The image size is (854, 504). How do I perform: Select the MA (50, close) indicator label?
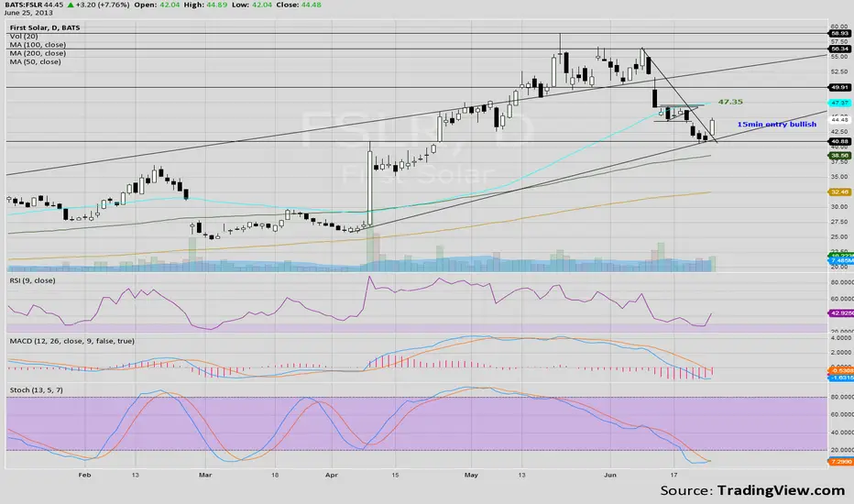point(36,61)
